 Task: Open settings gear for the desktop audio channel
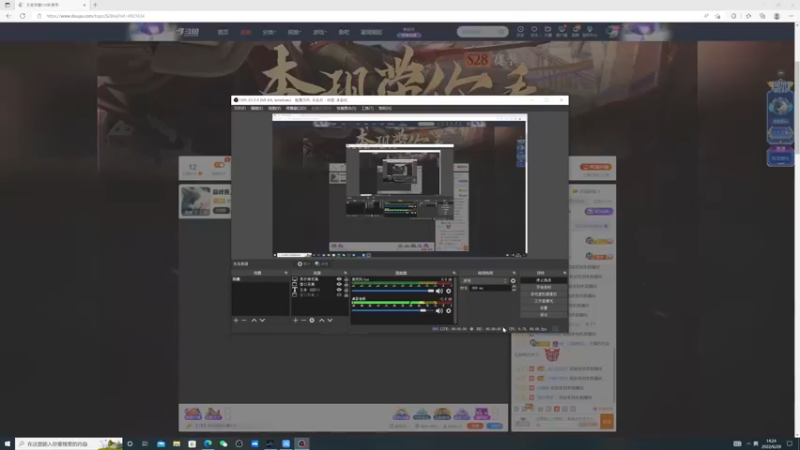click(448, 311)
